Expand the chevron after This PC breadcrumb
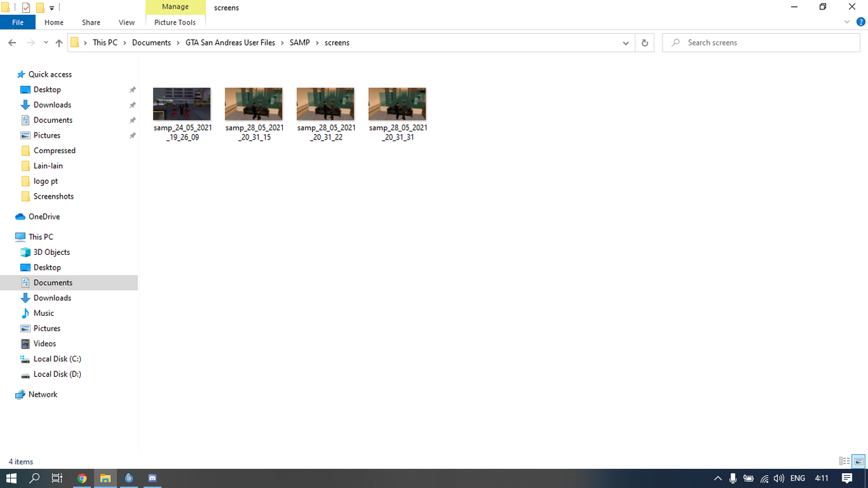This screenshot has height=488, width=868. coord(125,43)
